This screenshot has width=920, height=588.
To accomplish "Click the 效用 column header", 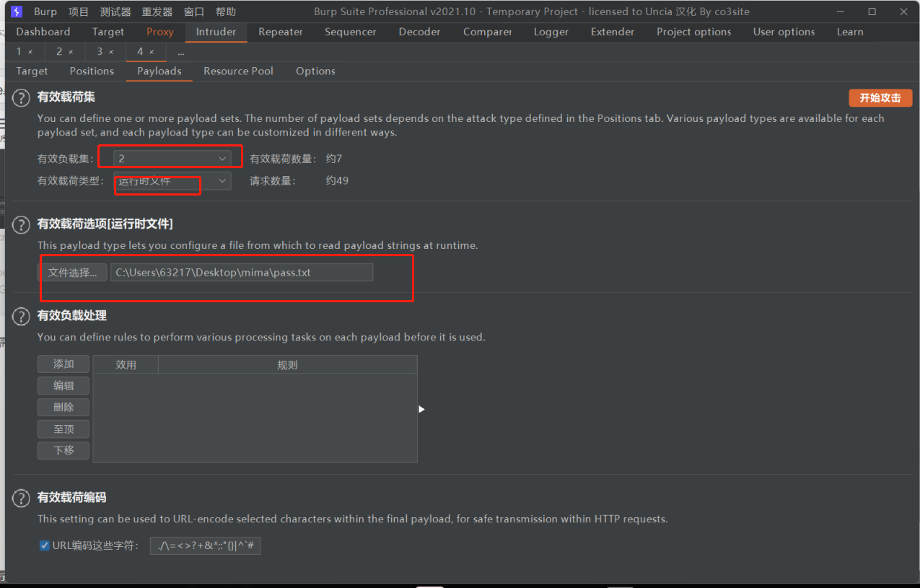I will 126,364.
